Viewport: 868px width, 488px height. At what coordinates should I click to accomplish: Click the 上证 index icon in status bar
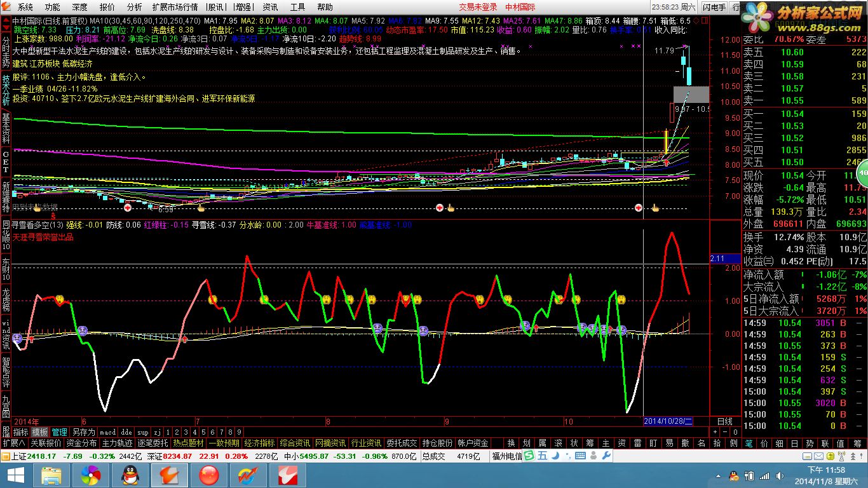click(6, 456)
